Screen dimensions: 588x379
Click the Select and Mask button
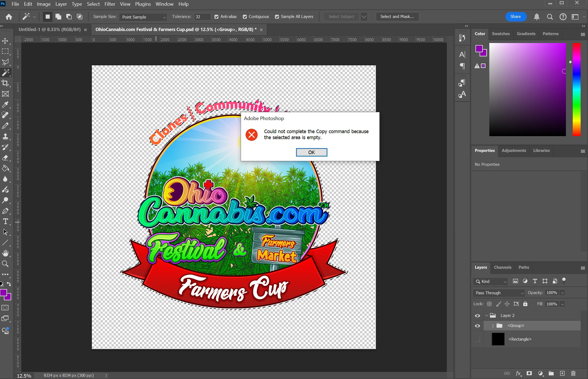point(397,17)
